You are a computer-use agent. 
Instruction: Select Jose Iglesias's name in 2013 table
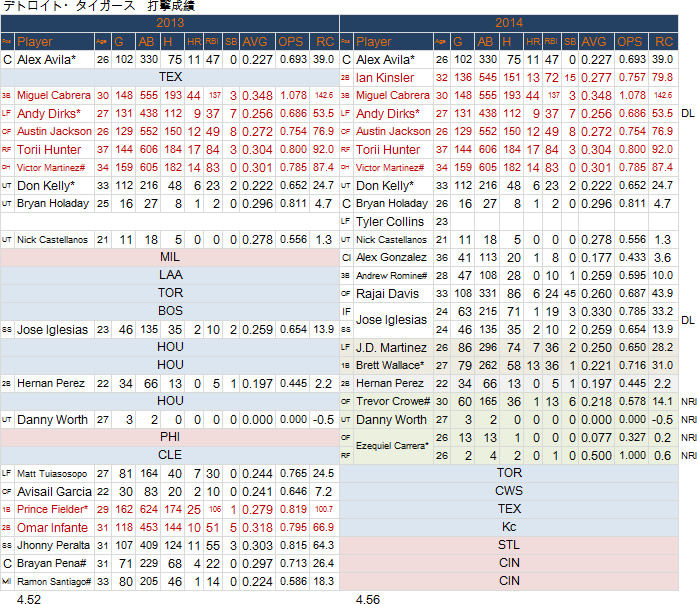pos(52,330)
